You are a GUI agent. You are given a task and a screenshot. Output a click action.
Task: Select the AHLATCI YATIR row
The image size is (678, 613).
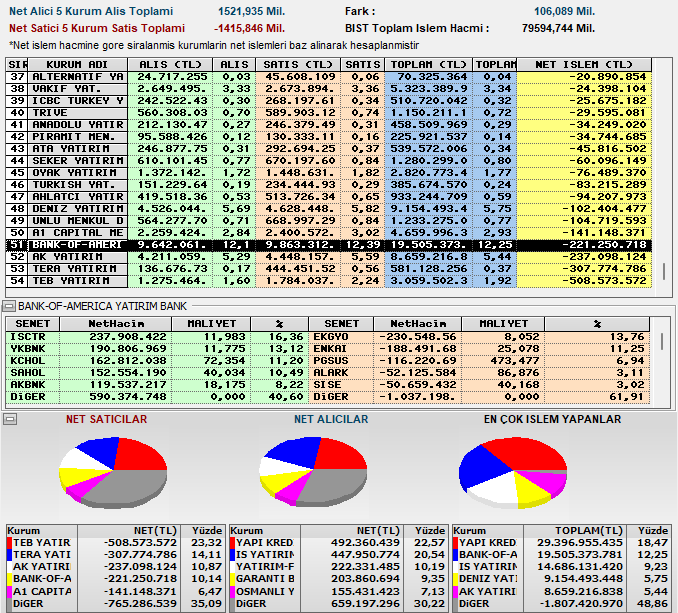(329, 197)
